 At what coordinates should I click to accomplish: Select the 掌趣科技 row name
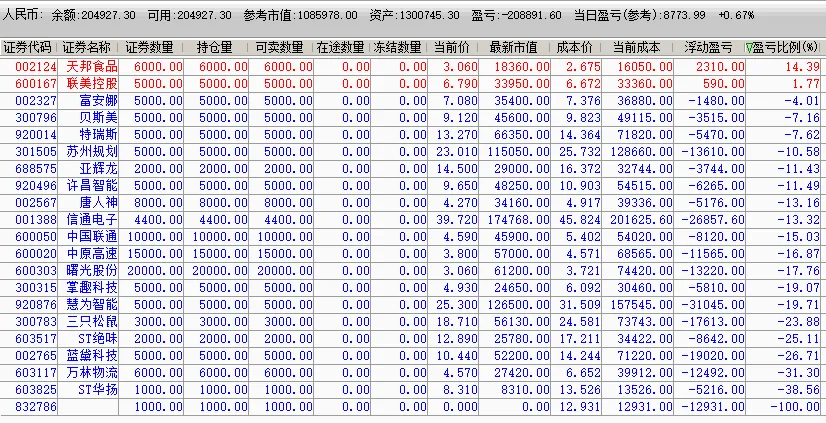point(92,288)
